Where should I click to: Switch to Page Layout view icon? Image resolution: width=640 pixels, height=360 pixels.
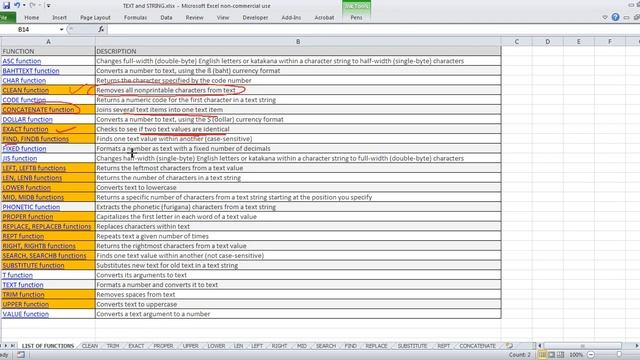pos(551,355)
